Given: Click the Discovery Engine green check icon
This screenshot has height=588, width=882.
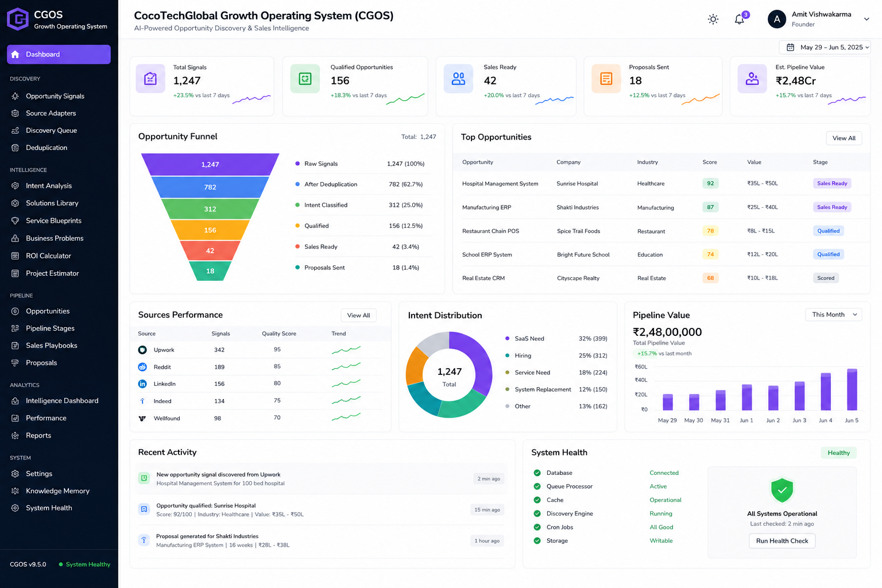Looking at the screenshot, I should 537,513.
